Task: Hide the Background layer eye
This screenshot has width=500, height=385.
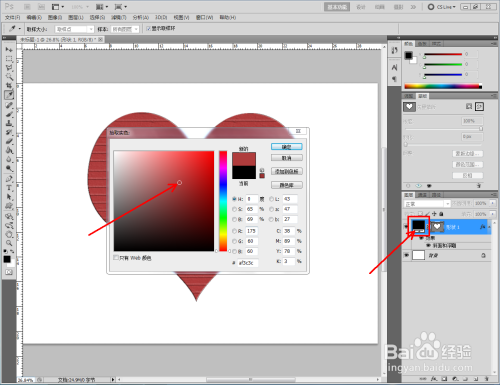Action: coord(406,255)
